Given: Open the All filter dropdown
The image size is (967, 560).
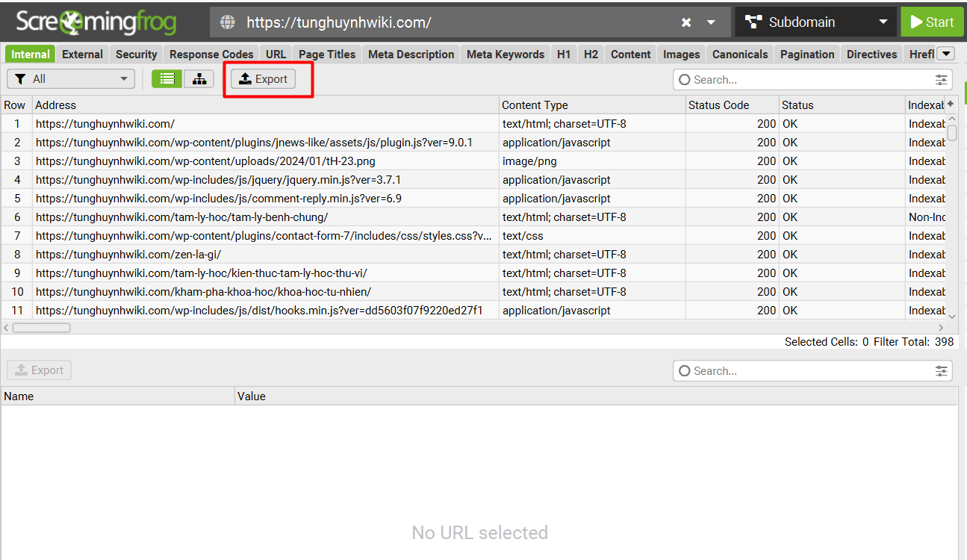Looking at the screenshot, I should point(71,79).
